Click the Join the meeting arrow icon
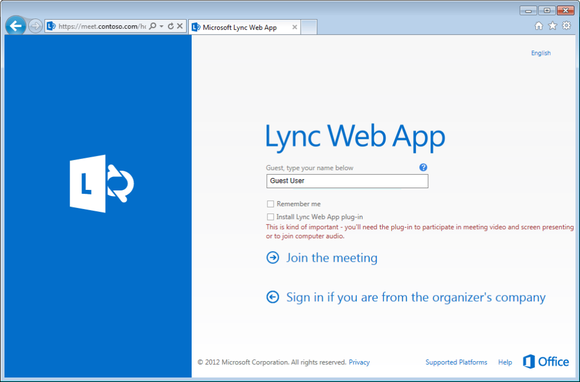Viewport: 580px width, 382px height. (273, 257)
